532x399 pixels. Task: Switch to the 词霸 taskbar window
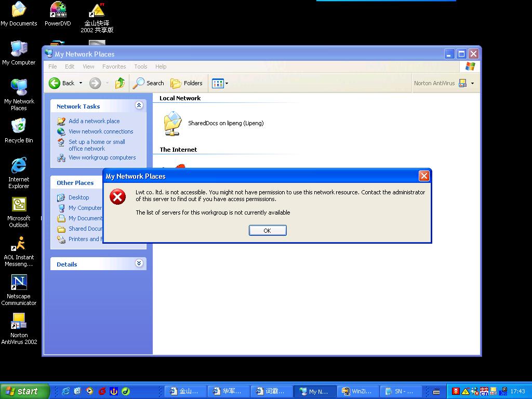(272, 391)
